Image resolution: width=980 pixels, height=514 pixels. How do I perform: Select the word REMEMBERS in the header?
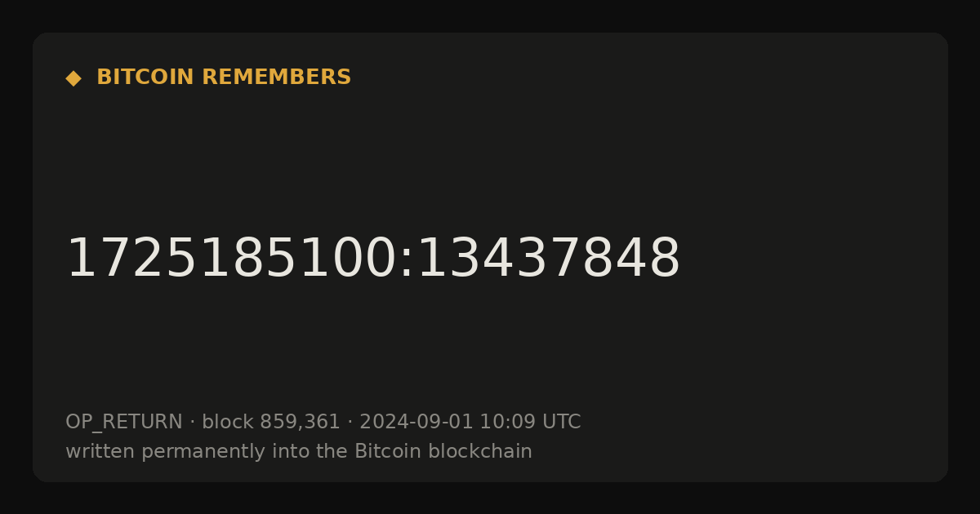(x=276, y=78)
